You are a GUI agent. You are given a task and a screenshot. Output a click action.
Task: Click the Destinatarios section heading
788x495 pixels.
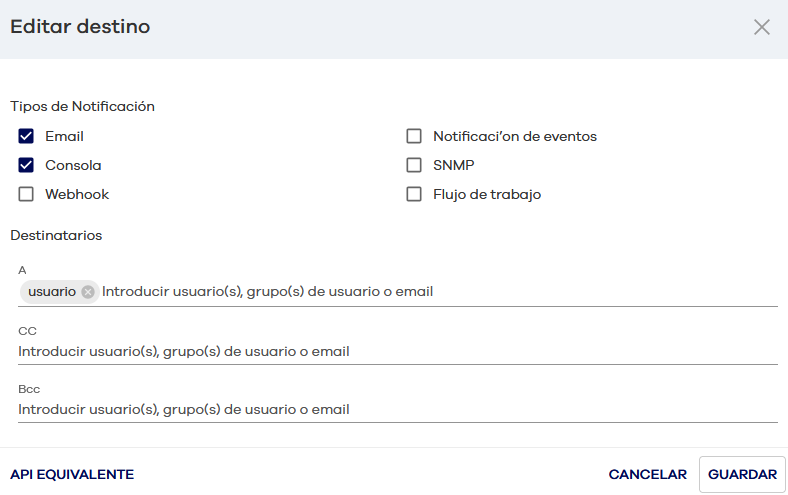tap(56, 235)
